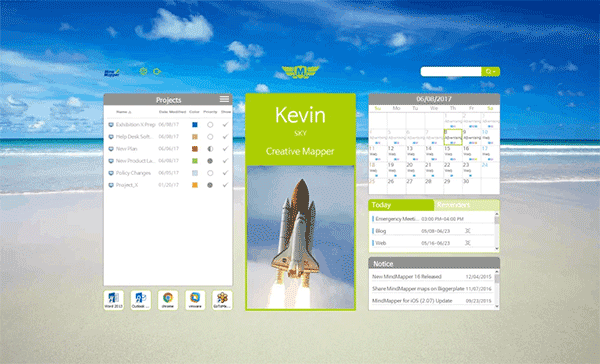Image resolution: width=600 pixels, height=364 pixels.
Task: Sort projects by Priority column header
Action: coord(210,112)
